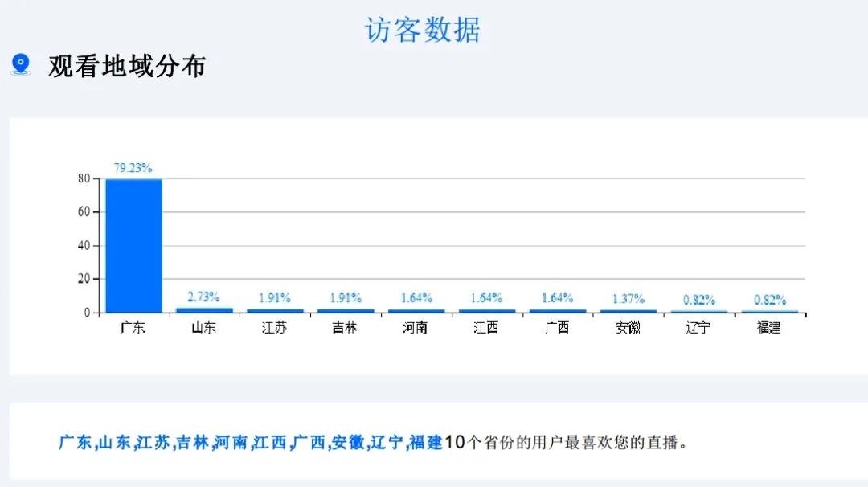Click the 辽宁 axis label
Screen dimensions: 868x487
click(698, 328)
